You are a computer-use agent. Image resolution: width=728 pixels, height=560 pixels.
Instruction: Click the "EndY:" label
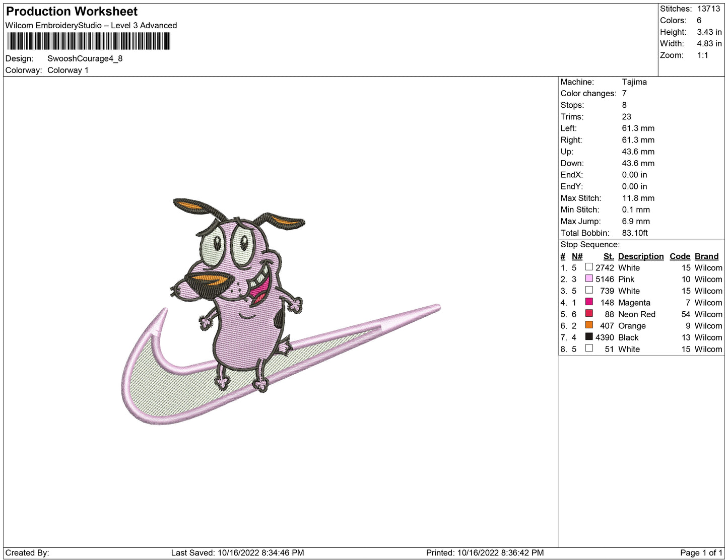coord(572,186)
